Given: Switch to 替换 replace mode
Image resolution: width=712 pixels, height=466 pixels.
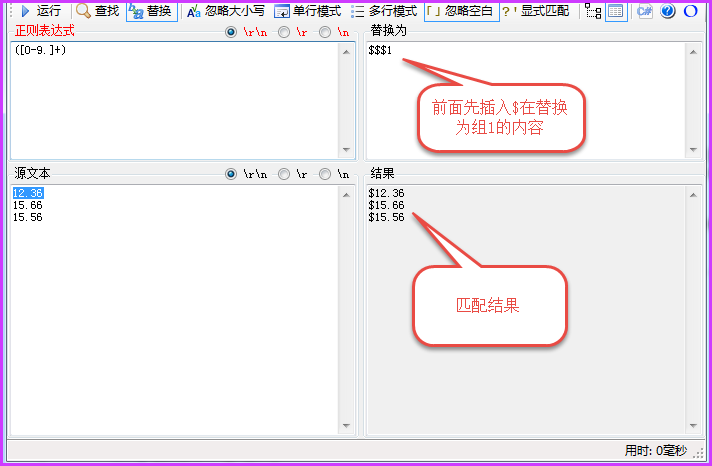Looking at the screenshot, I should (152, 11).
